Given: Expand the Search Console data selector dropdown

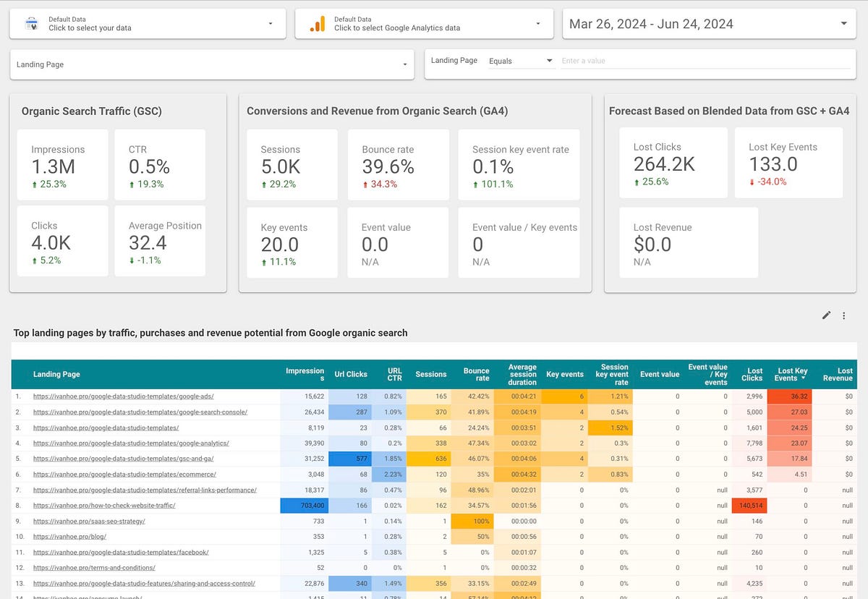Looking at the screenshot, I should coord(271,24).
